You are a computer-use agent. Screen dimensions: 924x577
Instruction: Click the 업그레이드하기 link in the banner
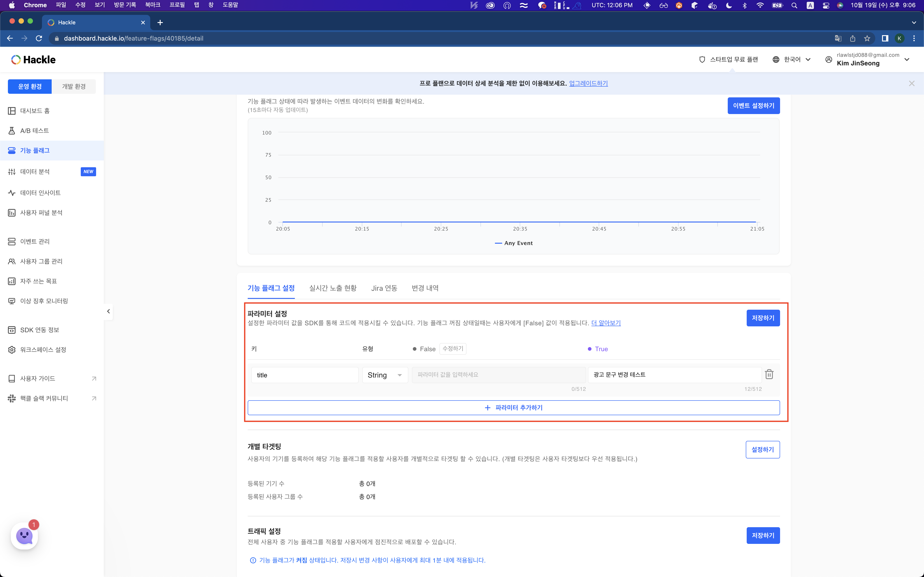pos(588,83)
